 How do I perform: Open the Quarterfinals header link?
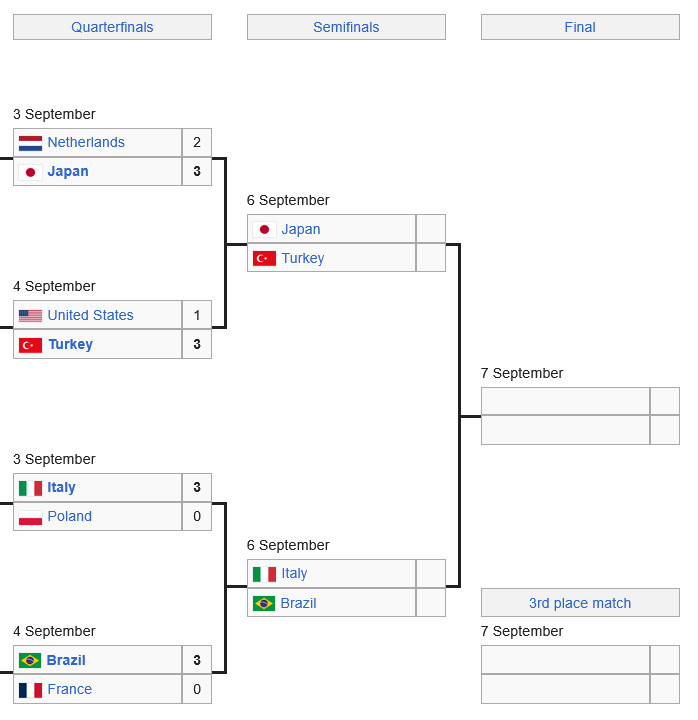click(112, 27)
